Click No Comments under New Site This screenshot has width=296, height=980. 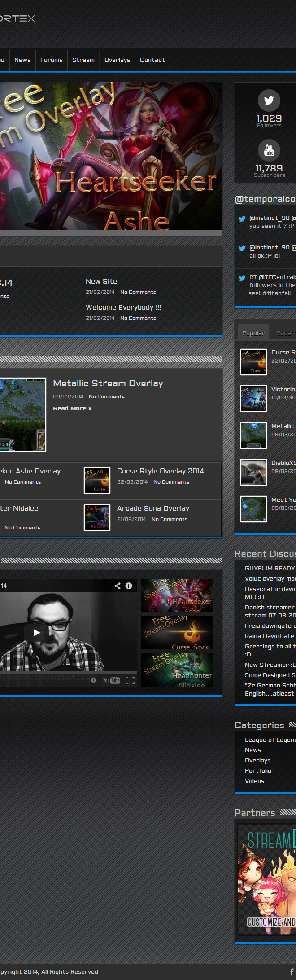(x=138, y=292)
